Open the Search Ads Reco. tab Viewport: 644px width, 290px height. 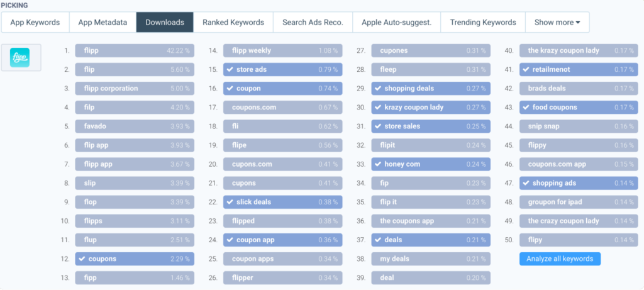coord(313,22)
